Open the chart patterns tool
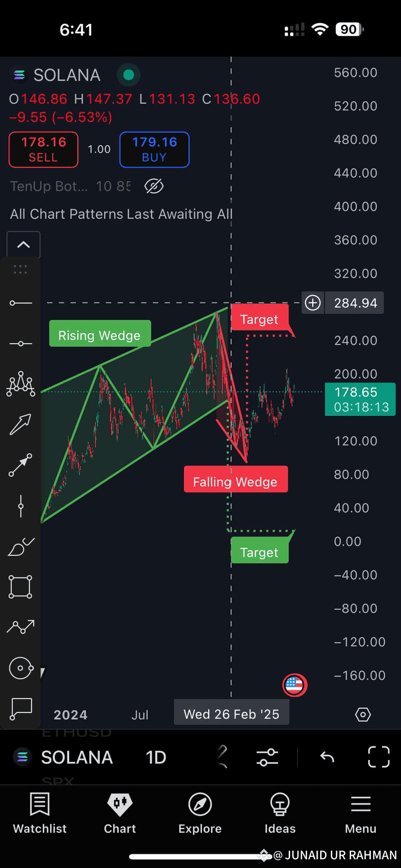This screenshot has width=401, height=868. (21, 384)
